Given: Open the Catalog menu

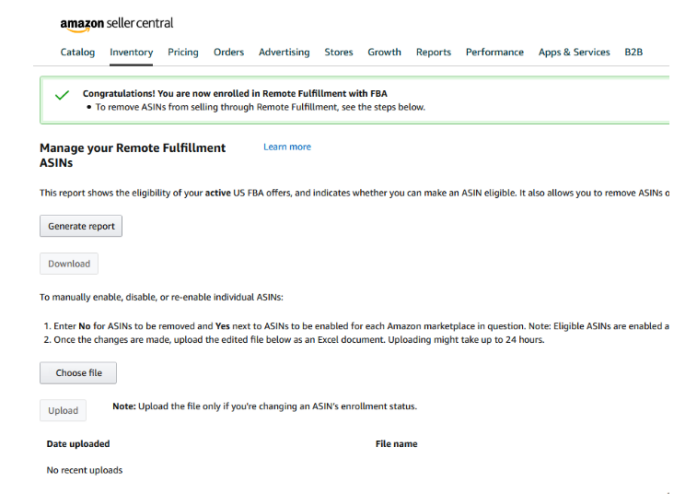Looking at the screenshot, I should click(77, 52).
